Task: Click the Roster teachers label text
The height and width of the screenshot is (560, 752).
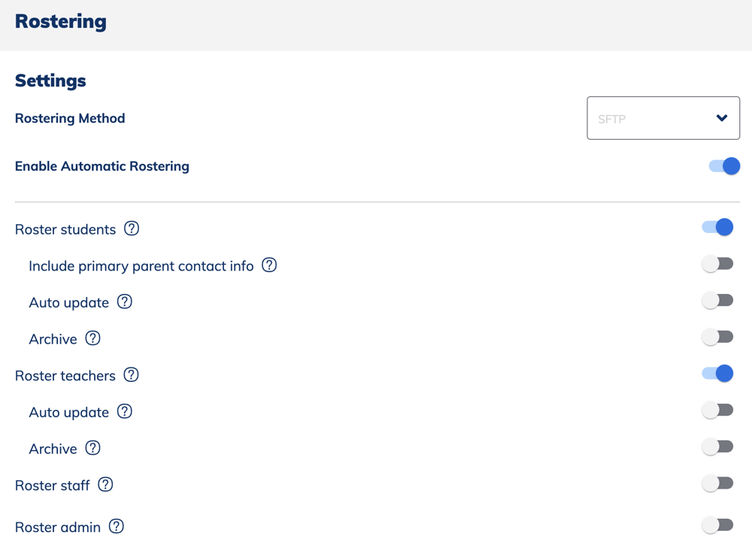Action: (x=65, y=375)
